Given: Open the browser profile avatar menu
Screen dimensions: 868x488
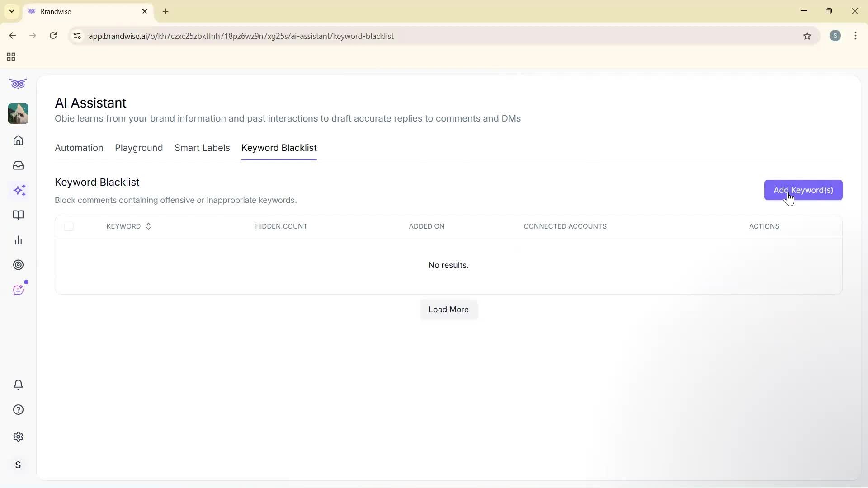Looking at the screenshot, I should point(835,36).
